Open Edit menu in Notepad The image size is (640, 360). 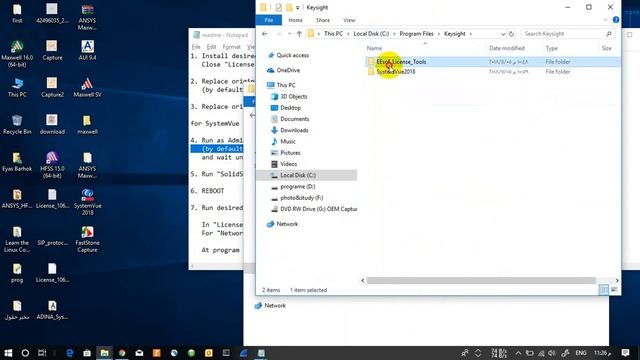tap(211, 47)
